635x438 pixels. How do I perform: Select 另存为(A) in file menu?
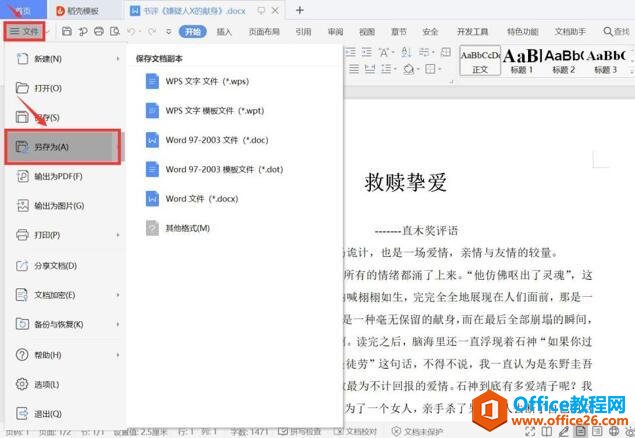63,147
